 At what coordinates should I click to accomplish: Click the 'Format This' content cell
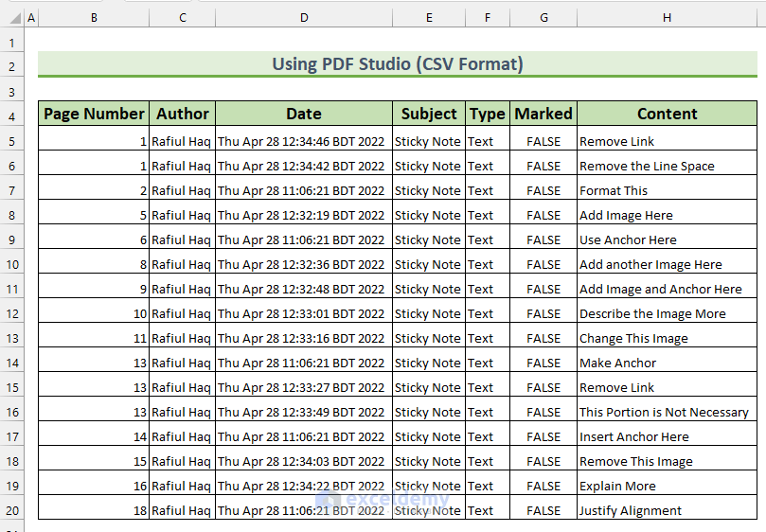tap(615, 190)
